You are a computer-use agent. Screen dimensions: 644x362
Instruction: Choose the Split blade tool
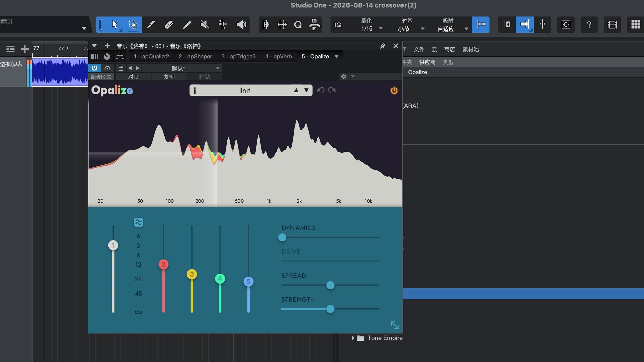point(151,24)
